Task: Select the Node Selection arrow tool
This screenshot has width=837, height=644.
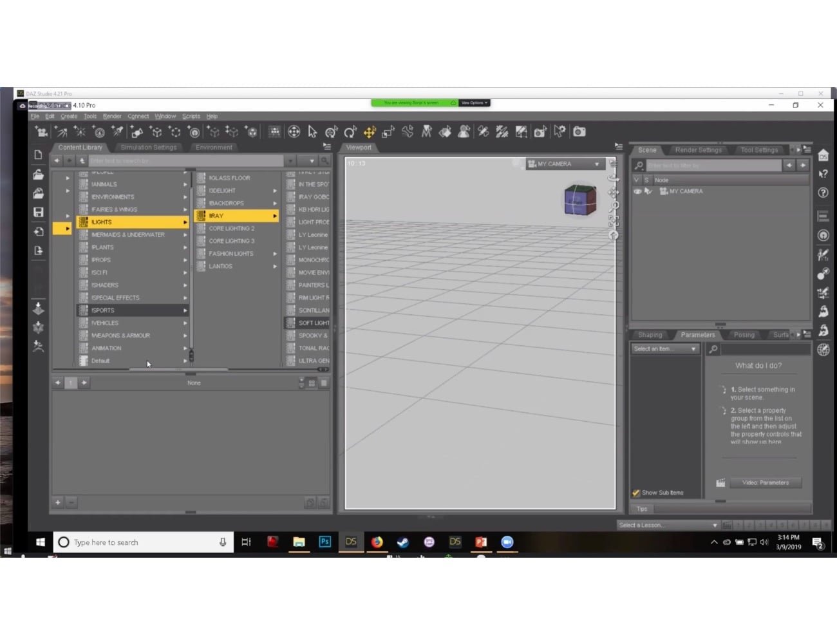Action: pyautogui.click(x=312, y=132)
